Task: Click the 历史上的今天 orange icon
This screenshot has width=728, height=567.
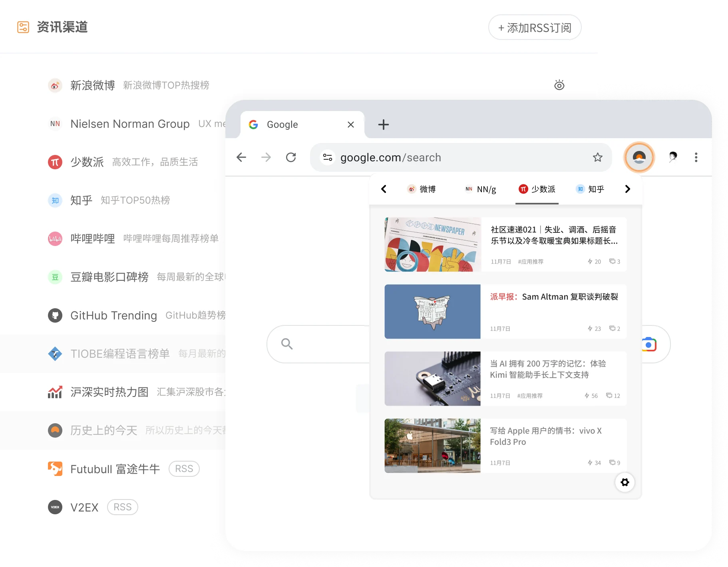Action: pyautogui.click(x=55, y=430)
